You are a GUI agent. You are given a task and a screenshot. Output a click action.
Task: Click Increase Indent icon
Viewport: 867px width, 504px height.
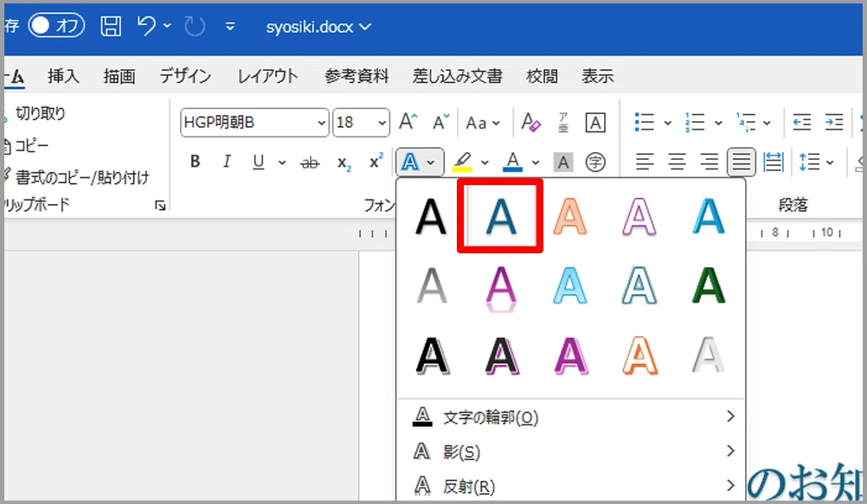coord(834,122)
